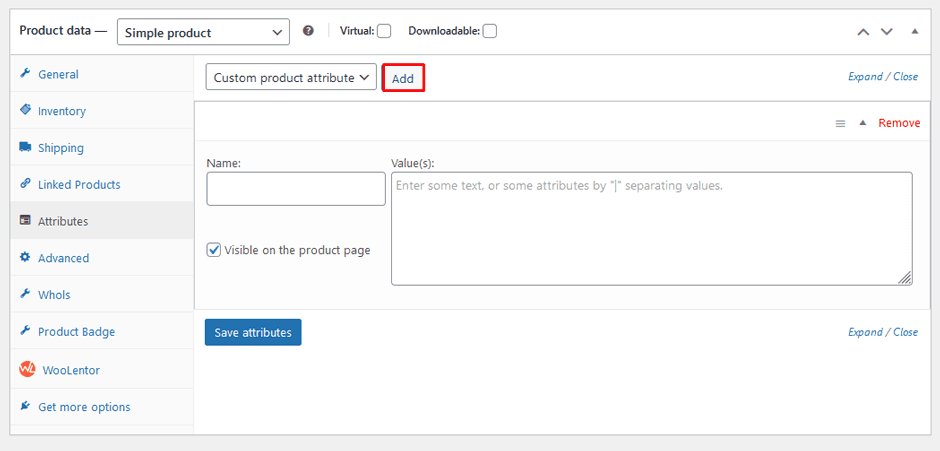The image size is (940, 451).
Task: Select the Attributes tab
Action: pos(102,221)
